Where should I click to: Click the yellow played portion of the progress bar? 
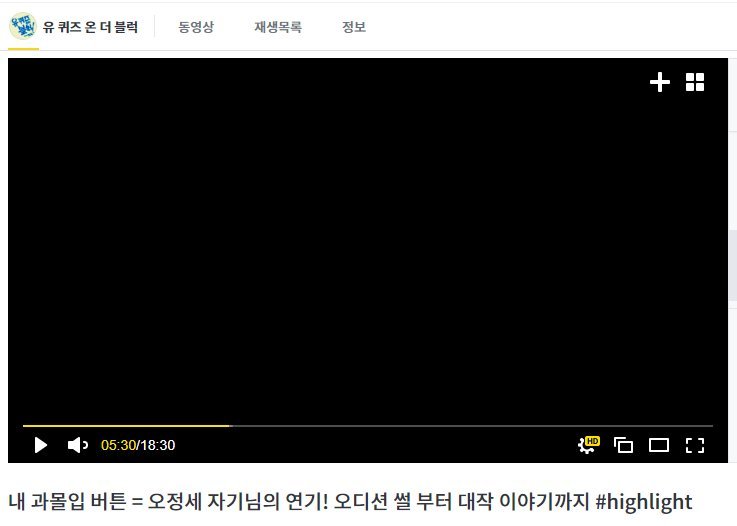click(x=125, y=426)
